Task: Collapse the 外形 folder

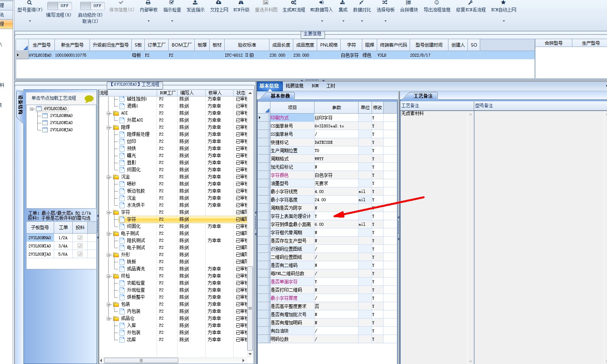Action: (109, 254)
